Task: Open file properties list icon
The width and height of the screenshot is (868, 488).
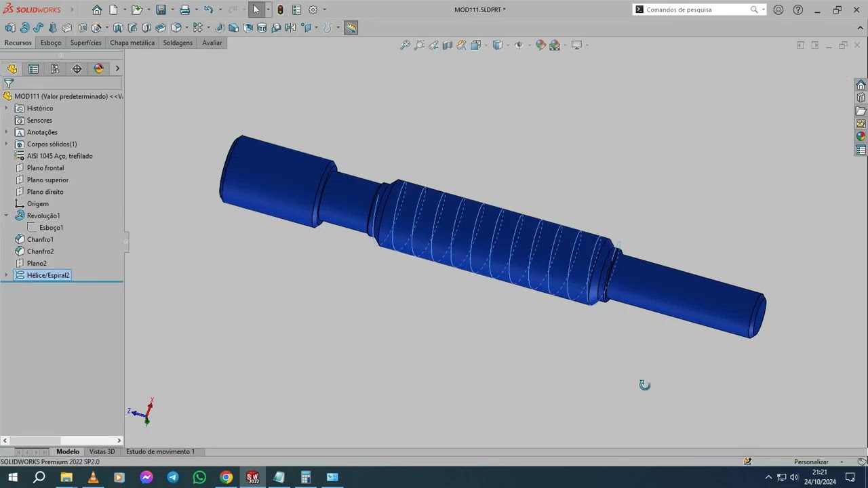Action: point(296,9)
